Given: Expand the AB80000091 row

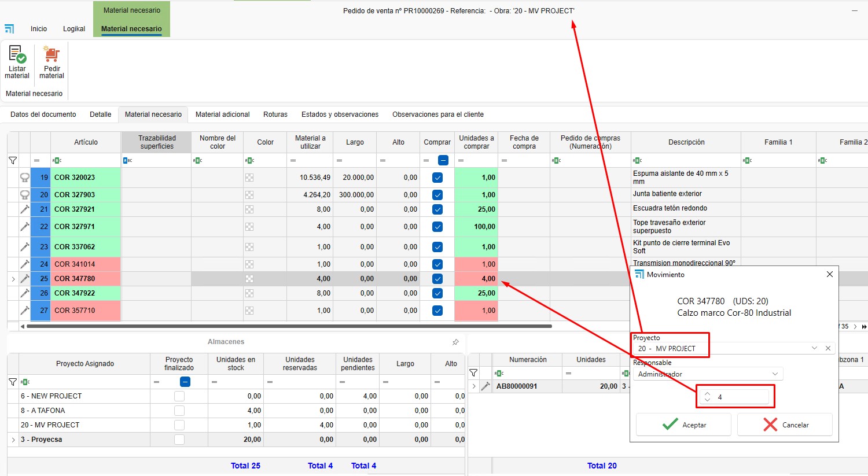Looking at the screenshot, I should [474, 386].
